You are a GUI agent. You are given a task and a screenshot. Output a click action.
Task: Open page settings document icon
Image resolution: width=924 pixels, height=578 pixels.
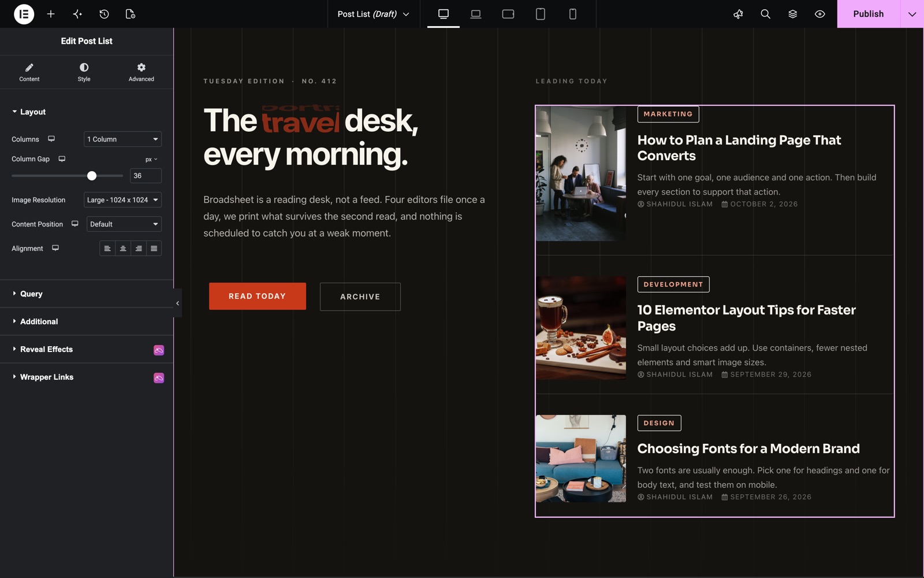tap(131, 14)
